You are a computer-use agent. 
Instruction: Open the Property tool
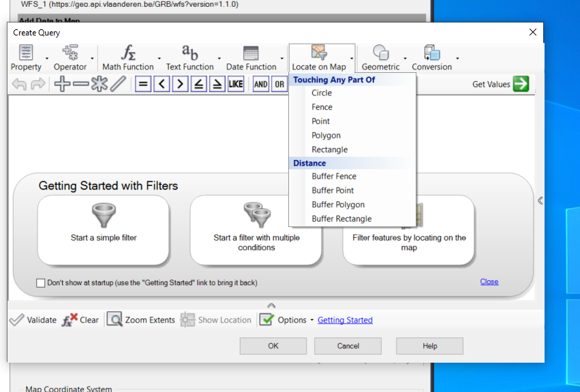[x=26, y=58]
